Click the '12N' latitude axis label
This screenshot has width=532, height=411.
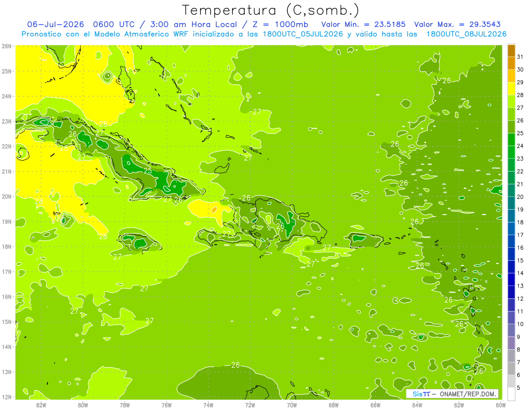tap(7, 397)
